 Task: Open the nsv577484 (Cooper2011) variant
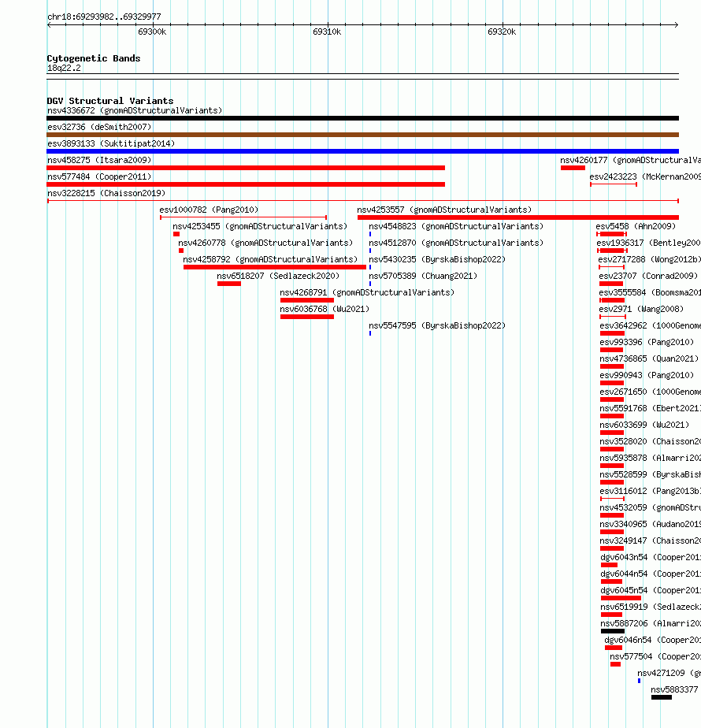click(x=99, y=177)
